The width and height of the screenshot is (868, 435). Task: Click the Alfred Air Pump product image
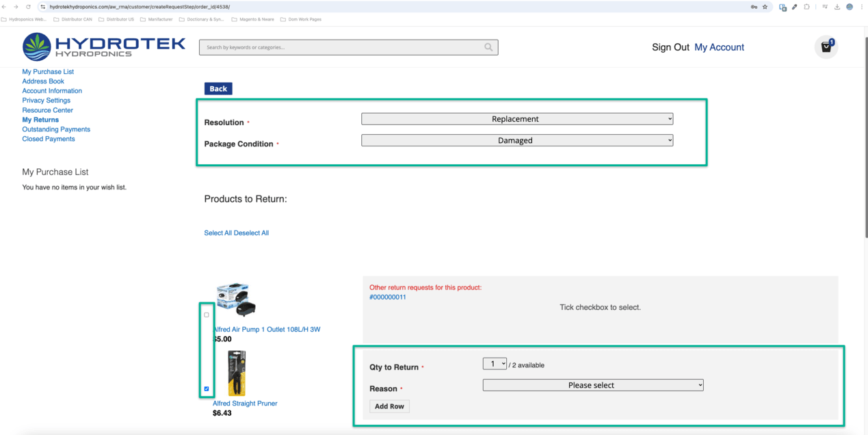236,300
